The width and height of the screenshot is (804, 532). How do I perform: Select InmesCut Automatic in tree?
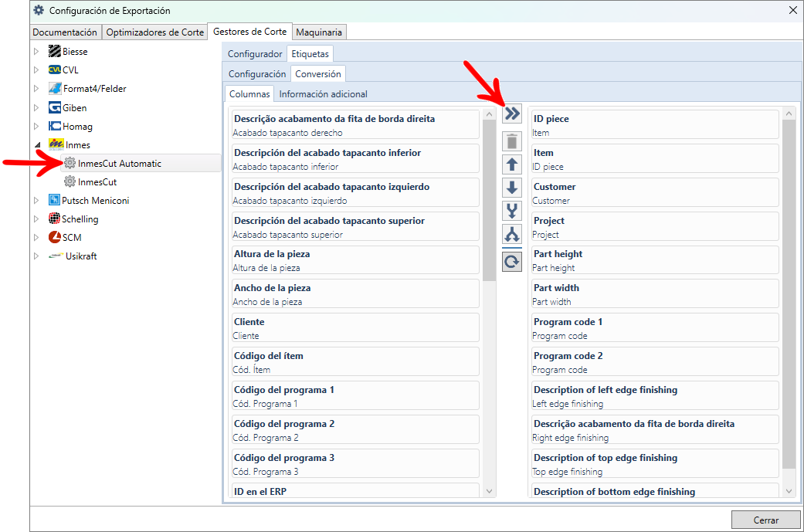coord(119,164)
